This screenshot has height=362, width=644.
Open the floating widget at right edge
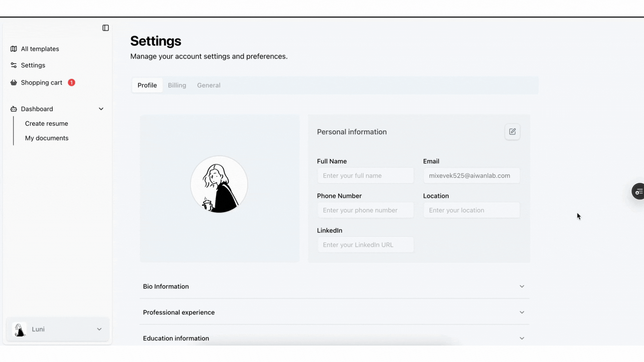pyautogui.click(x=638, y=192)
